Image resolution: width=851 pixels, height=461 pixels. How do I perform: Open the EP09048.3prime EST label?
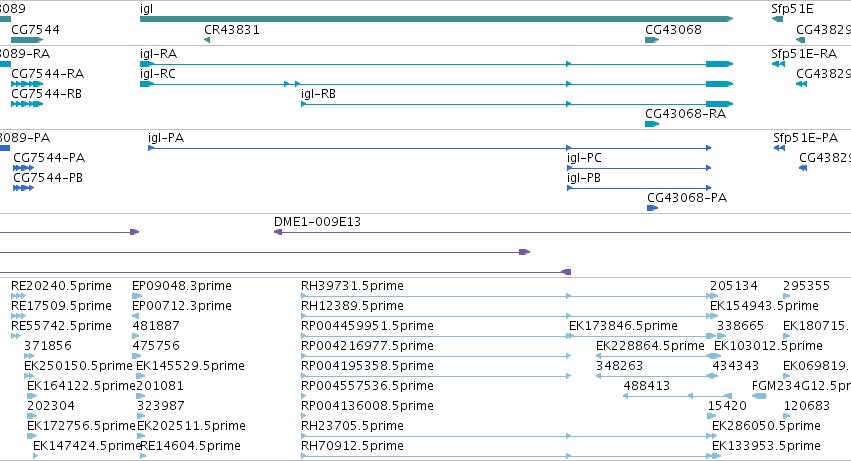pyautogui.click(x=182, y=286)
